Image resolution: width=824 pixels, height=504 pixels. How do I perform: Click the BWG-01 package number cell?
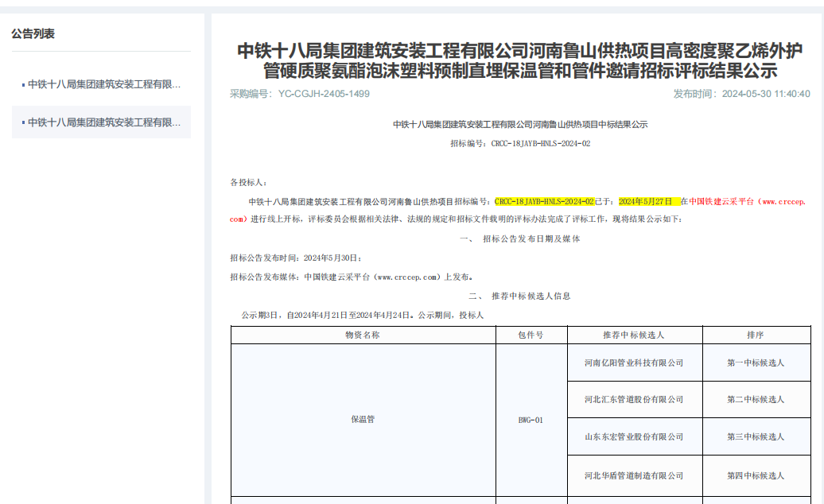(531, 420)
